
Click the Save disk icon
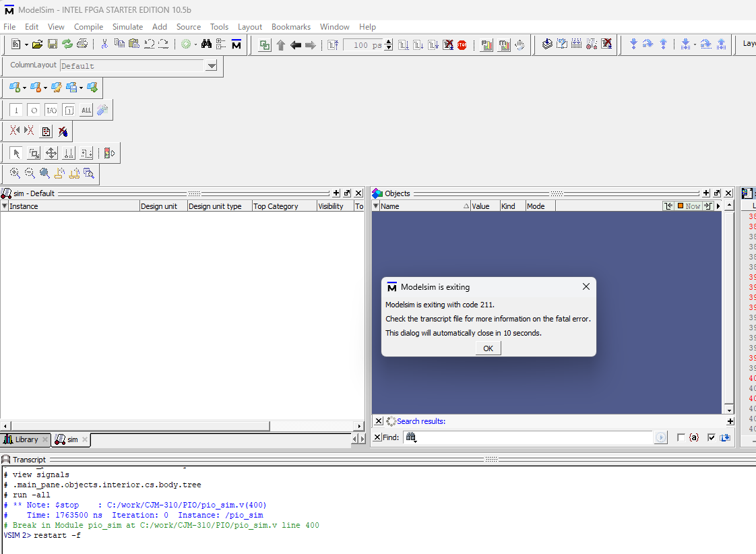[x=52, y=44]
